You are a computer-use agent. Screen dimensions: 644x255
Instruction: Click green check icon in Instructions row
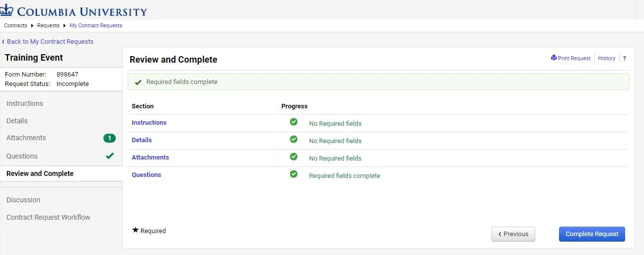click(x=294, y=122)
